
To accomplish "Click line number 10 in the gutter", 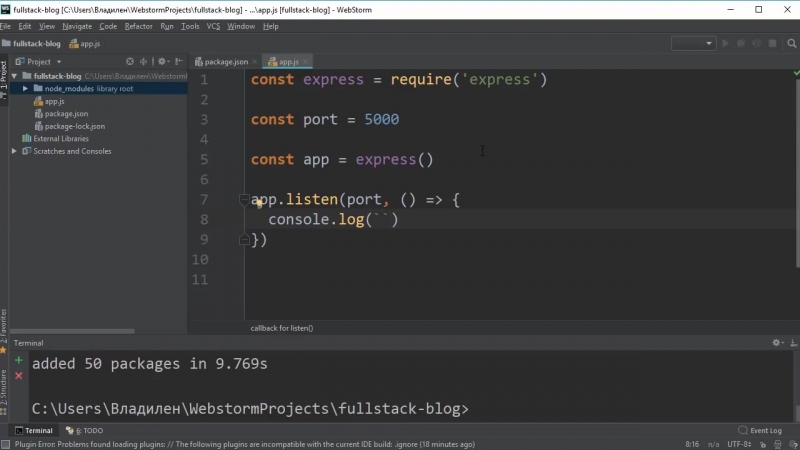I will pyautogui.click(x=200, y=259).
